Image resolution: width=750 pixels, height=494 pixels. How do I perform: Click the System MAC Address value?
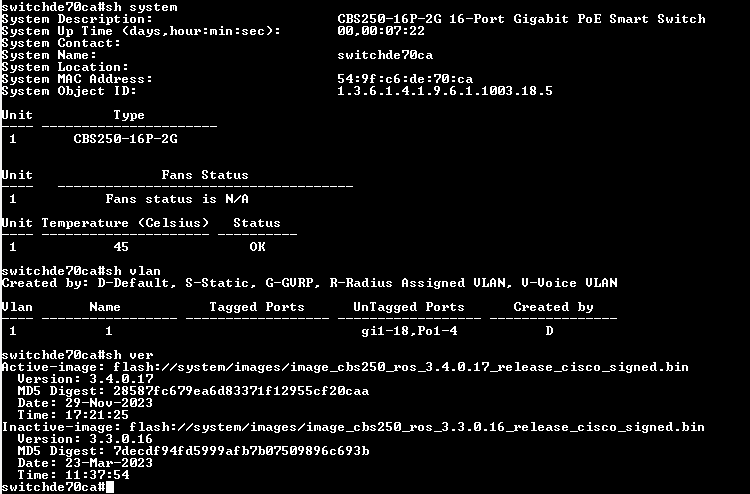pyautogui.click(x=405, y=79)
